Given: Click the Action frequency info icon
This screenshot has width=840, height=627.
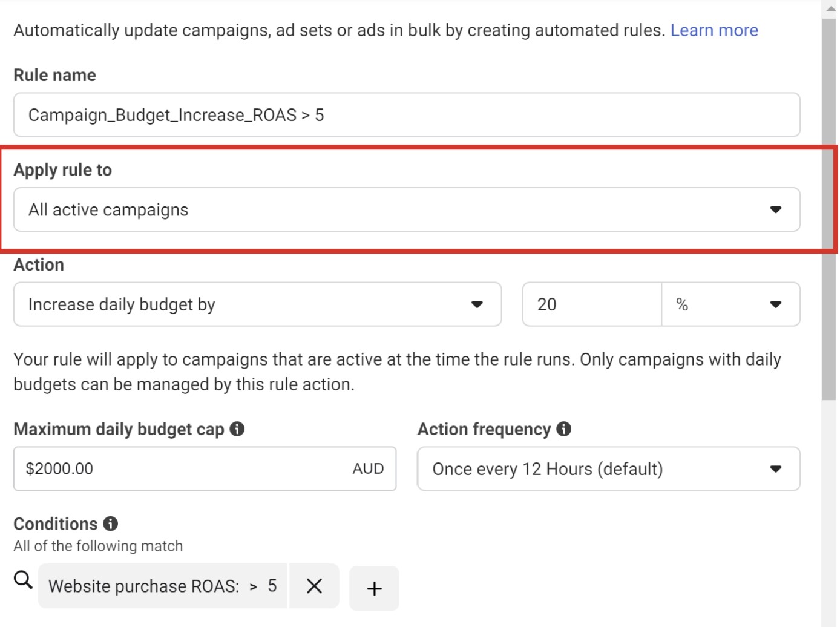Looking at the screenshot, I should 564,429.
